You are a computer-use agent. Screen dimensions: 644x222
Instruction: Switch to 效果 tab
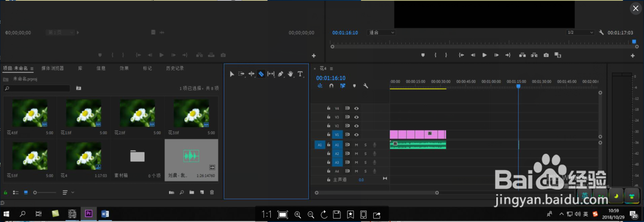click(x=124, y=68)
